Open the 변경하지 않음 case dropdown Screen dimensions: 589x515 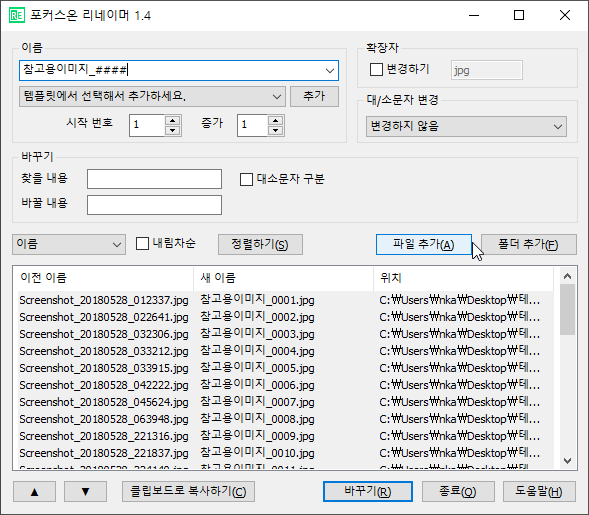tap(558, 127)
